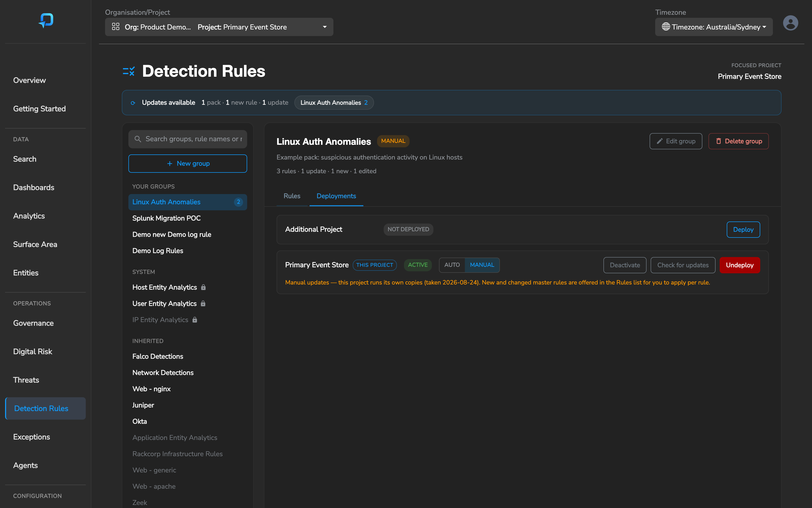The image size is (812, 508).
Task: Select Juniper inherited group
Action: [x=188, y=405]
